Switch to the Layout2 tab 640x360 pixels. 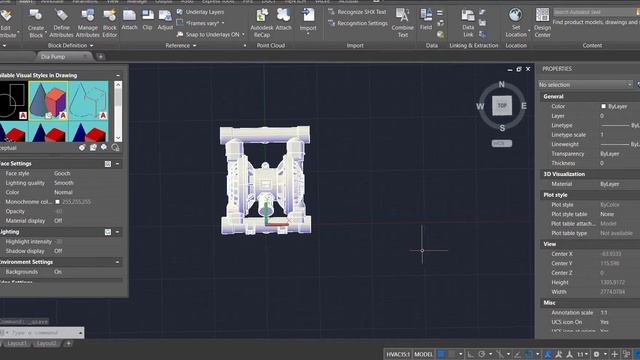(47, 343)
